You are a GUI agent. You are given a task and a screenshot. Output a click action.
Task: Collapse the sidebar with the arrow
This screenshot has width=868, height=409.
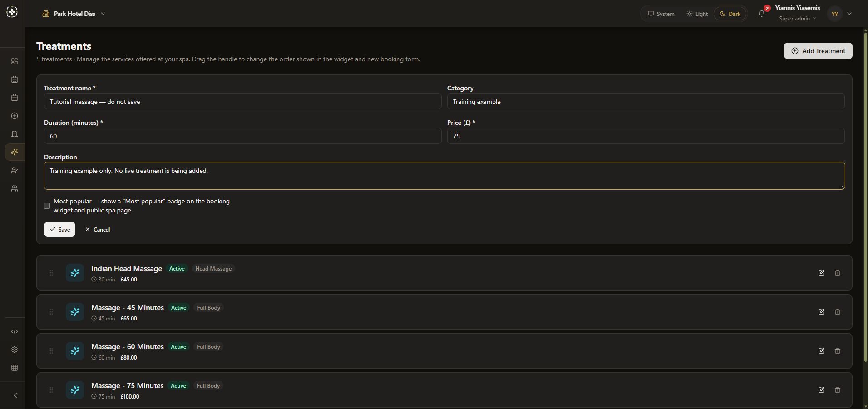pyautogui.click(x=15, y=395)
